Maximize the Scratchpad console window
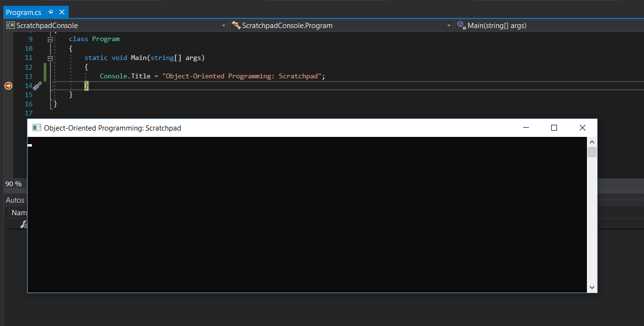The height and width of the screenshot is (326, 644). pyautogui.click(x=554, y=128)
